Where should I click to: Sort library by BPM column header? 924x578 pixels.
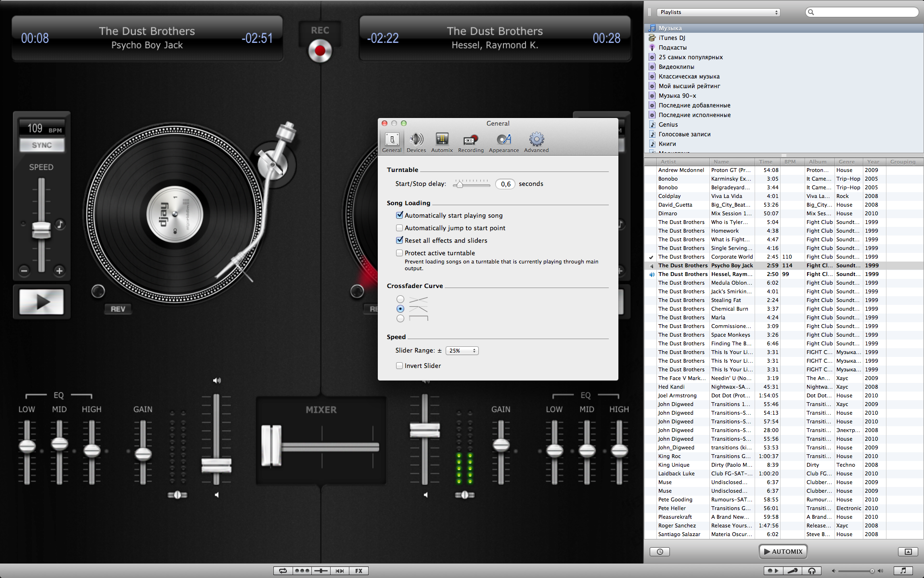pos(792,162)
